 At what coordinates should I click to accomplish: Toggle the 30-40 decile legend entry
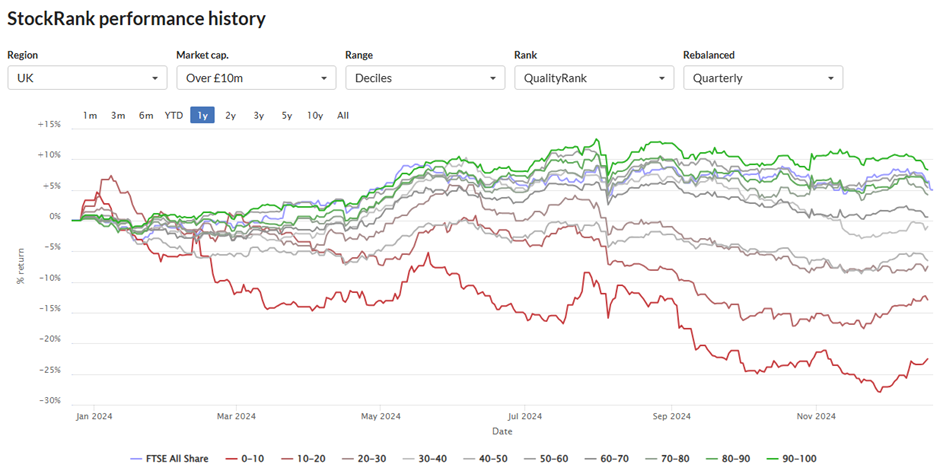pos(424,458)
